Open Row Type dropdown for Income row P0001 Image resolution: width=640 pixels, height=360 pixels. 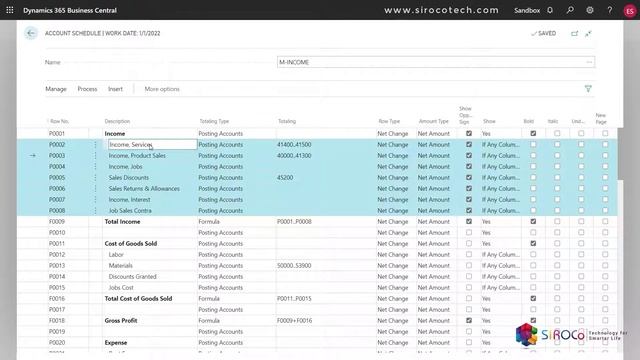point(396,133)
